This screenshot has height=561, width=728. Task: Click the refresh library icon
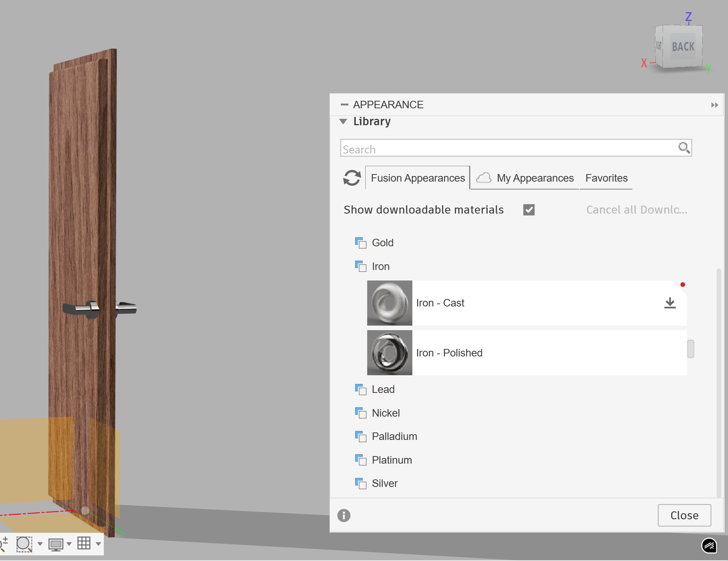[352, 178]
